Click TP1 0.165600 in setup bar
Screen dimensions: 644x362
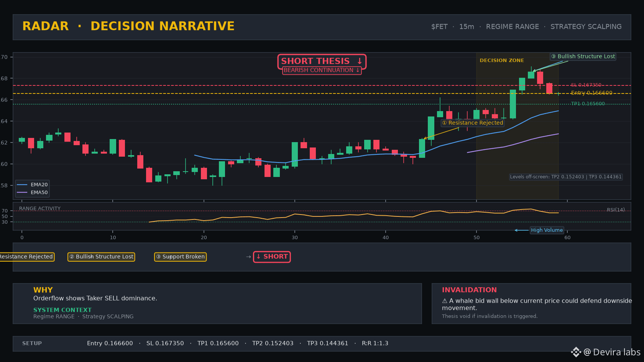(218, 343)
